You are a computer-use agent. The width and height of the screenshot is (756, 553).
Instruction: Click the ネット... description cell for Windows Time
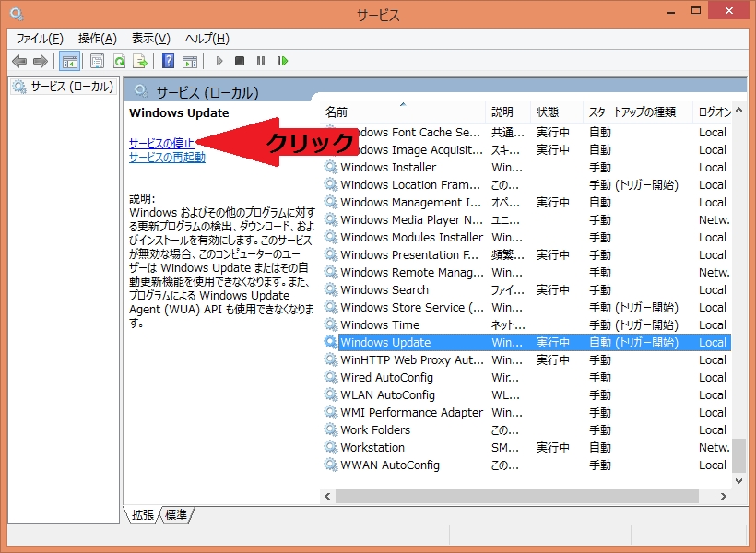click(508, 325)
